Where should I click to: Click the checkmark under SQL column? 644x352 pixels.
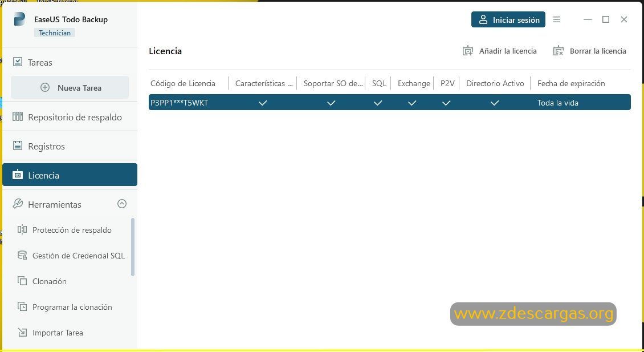click(378, 103)
